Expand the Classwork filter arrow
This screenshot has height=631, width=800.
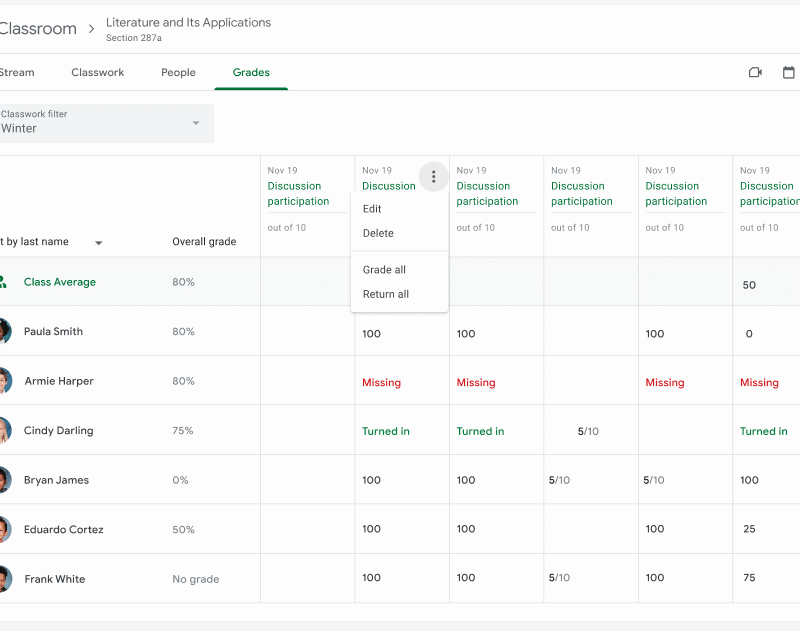click(196, 123)
